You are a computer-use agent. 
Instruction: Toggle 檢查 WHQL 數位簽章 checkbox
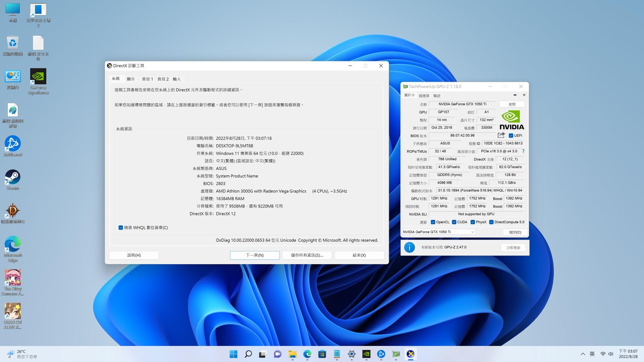(x=121, y=228)
